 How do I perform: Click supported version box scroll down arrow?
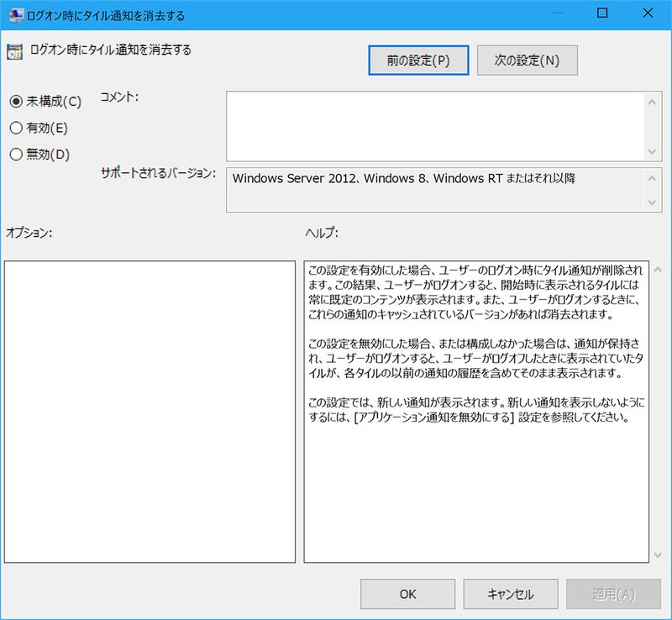pyautogui.click(x=652, y=202)
